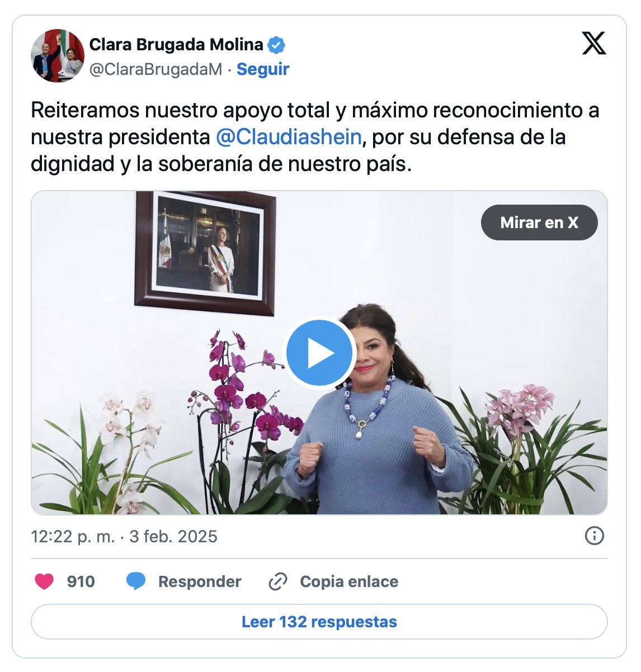The width and height of the screenshot is (641, 672).
Task: Click Mirar en X button
Action: (539, 223)
